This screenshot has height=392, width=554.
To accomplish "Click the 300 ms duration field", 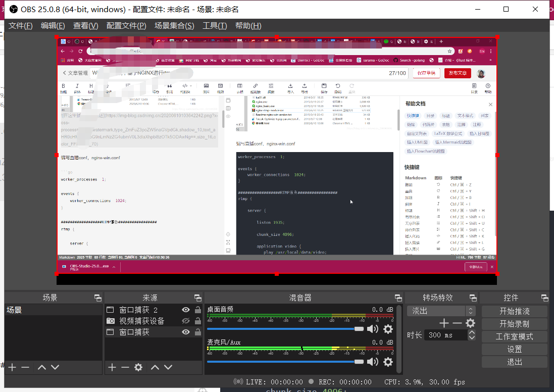I will (x=446, y=335).
